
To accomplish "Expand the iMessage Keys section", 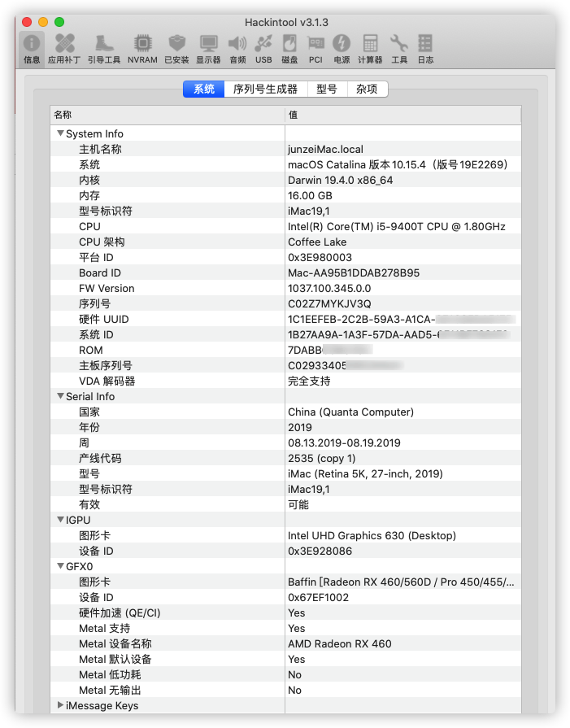I will point(60,705).
